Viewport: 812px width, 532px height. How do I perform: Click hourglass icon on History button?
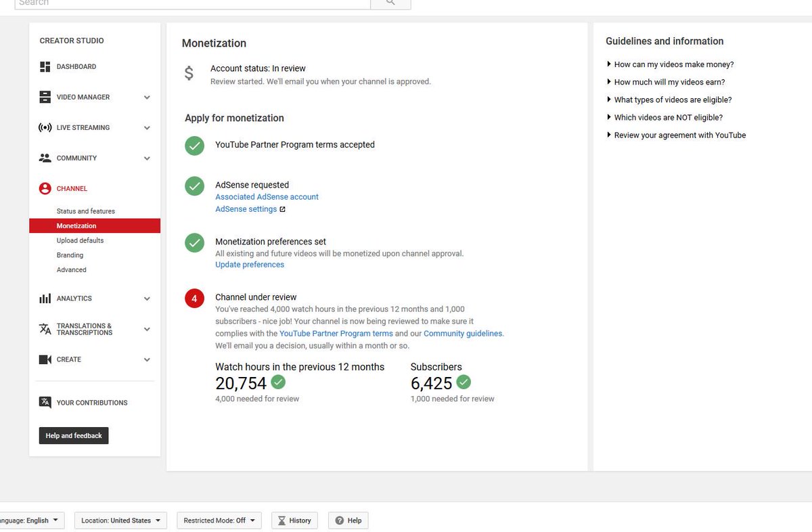[281, 520]
